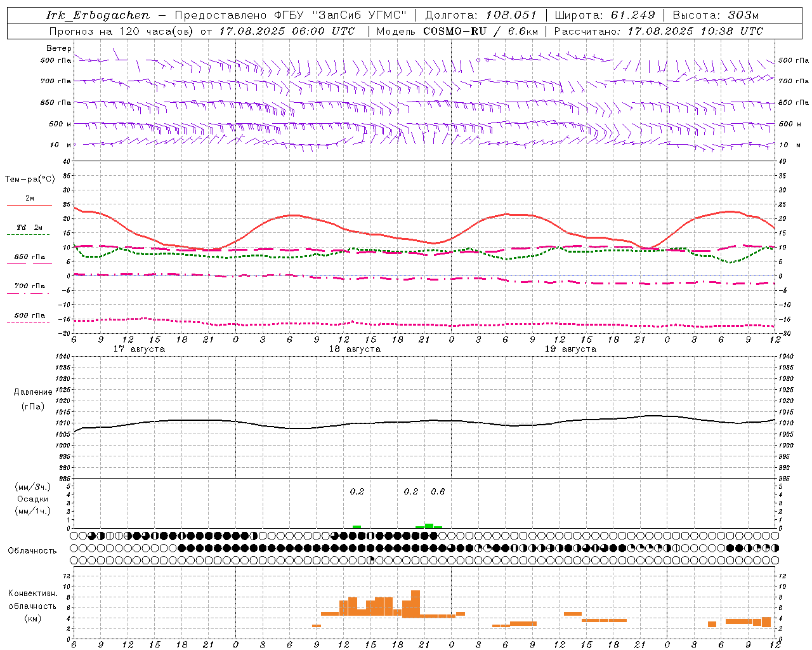This screenshot has height=650, width=812.
Task: Click the "Осадки" precipitation label
Action: click(x=33, y=499)
